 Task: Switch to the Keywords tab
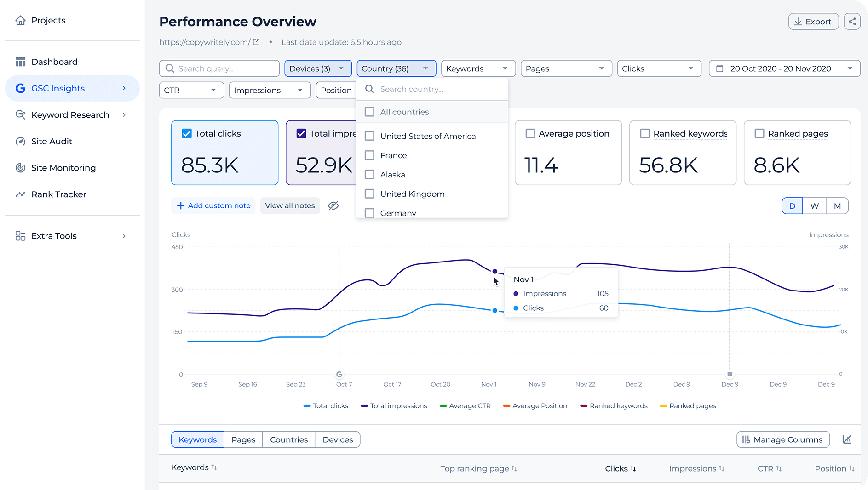point(197,439)
